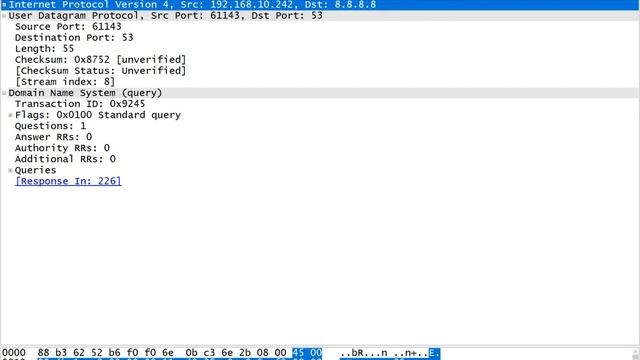Viewport: 640px width, 360px height.
Task: Click the hex pane vertical scrollbar
Action: point(636,353)
